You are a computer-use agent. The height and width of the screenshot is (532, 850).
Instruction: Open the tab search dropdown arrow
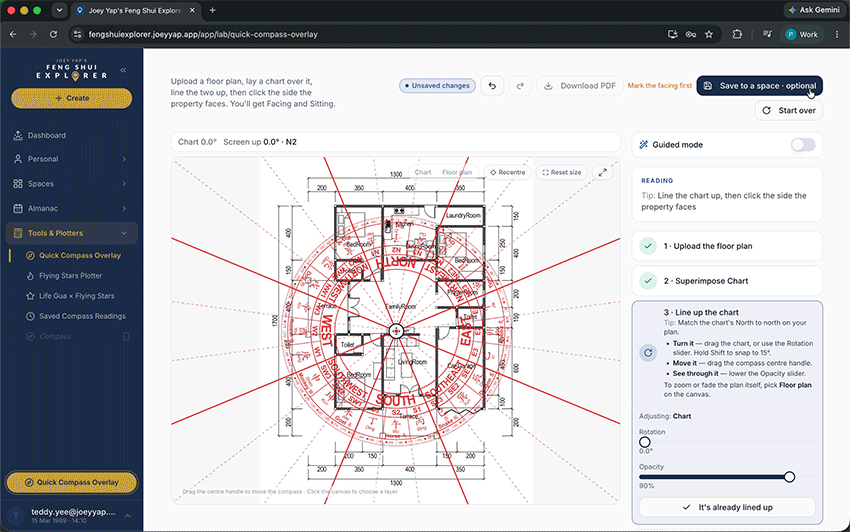(59, 10)
